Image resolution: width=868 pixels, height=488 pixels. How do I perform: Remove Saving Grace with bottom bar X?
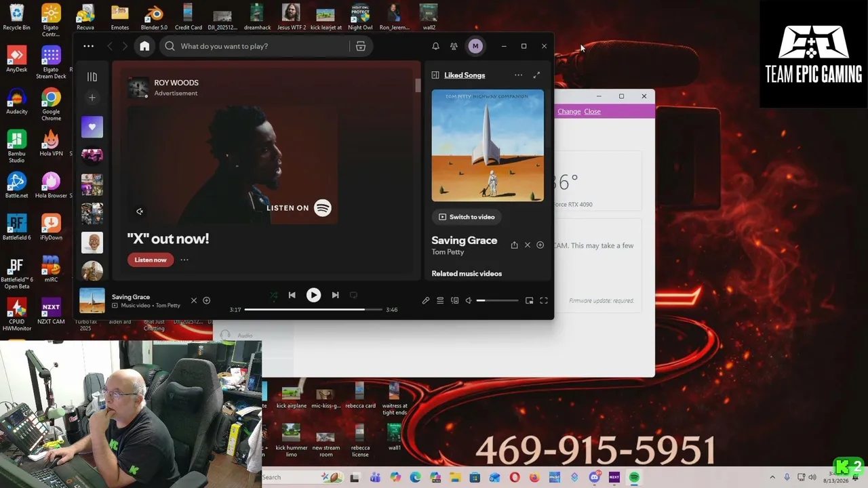[194, 300]
